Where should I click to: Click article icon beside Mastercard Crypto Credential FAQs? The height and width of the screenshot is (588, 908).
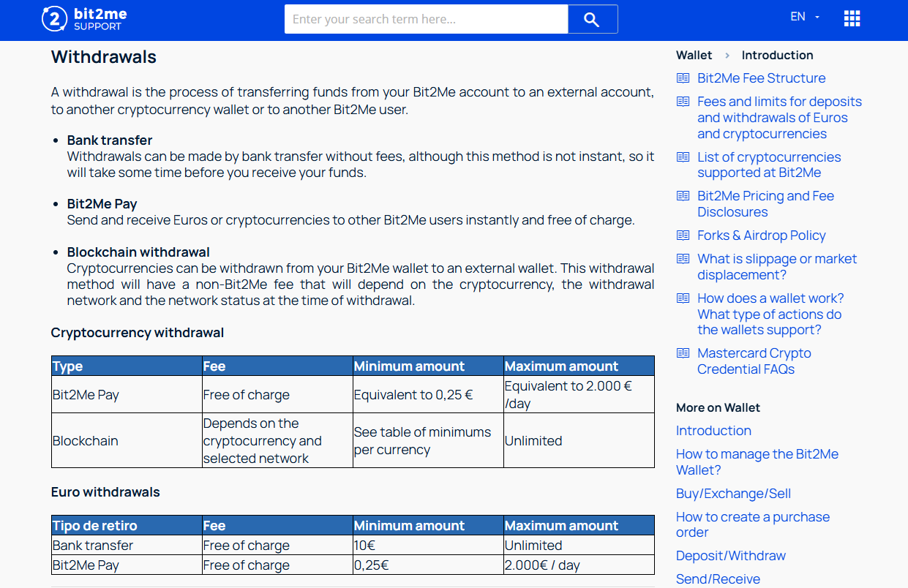(683, 353)
